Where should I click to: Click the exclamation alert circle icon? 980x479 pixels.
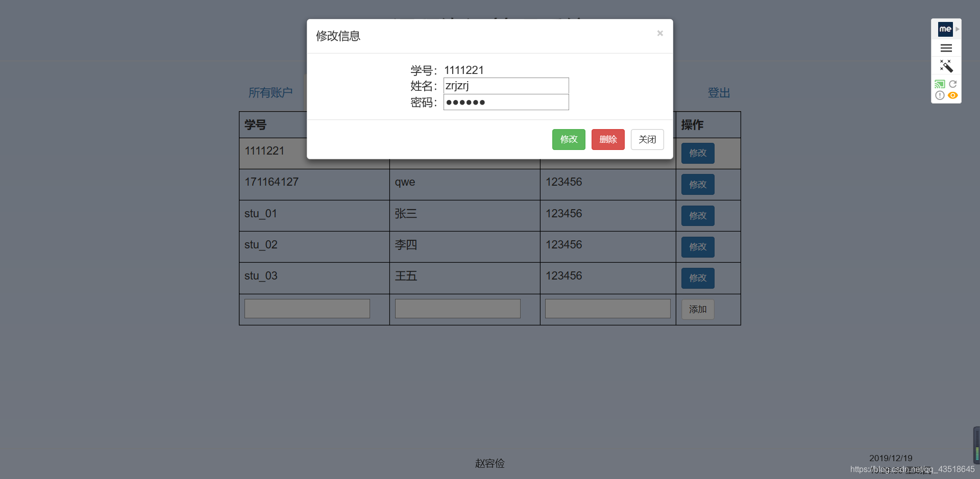[940, 95]
